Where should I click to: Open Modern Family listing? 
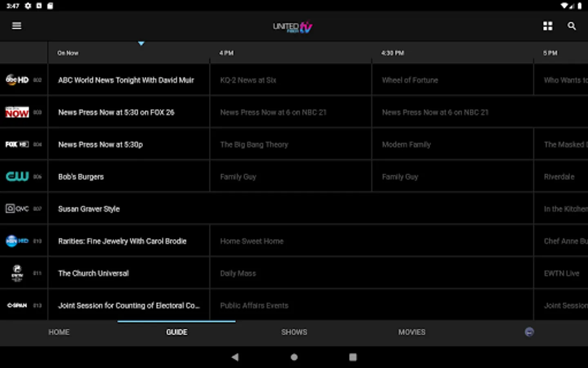pyautogui.click(x=452, y=144)
